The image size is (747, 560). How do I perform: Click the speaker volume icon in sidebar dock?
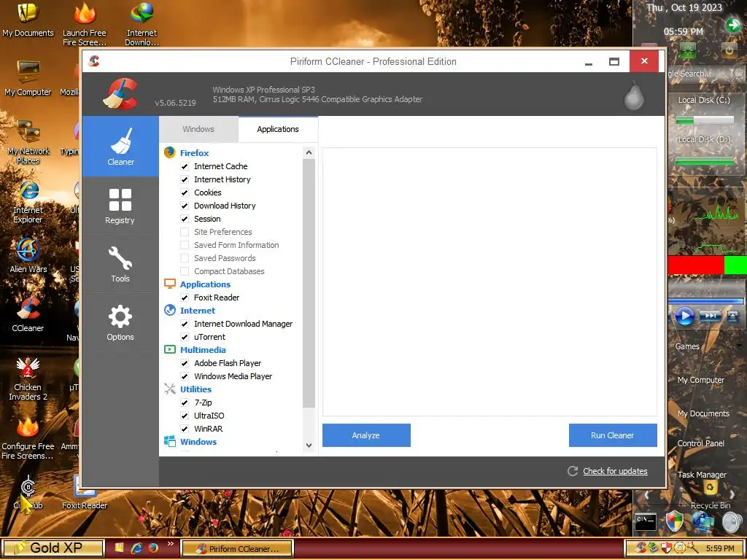pyautogui.click(x=732, y=522)
